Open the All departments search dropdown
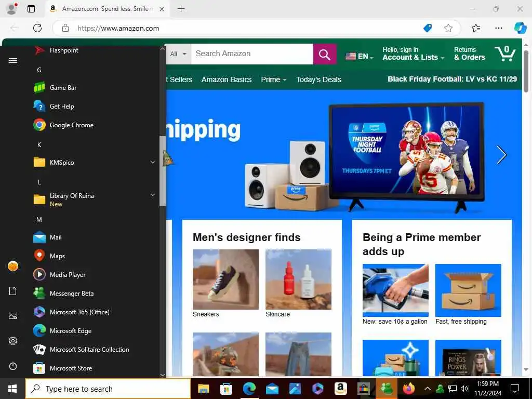 point(179,54)
